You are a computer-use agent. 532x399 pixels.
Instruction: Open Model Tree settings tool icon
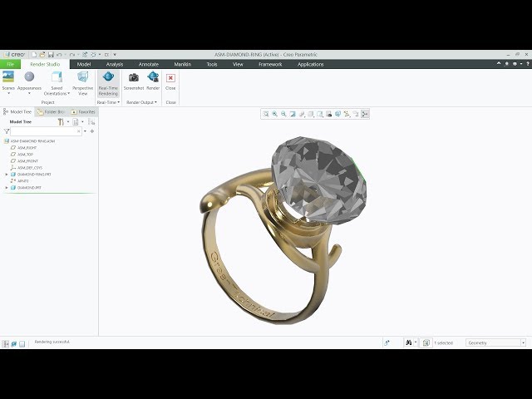(61, 121)
